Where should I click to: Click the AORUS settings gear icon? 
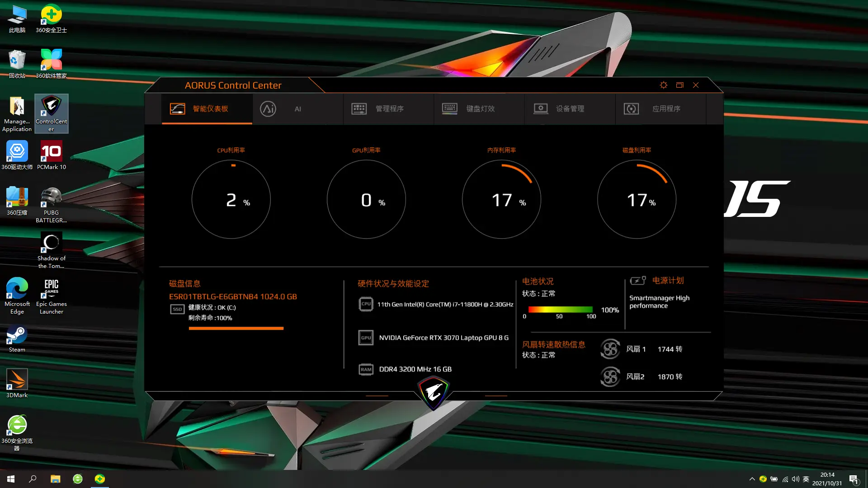[x=664, y=84]
